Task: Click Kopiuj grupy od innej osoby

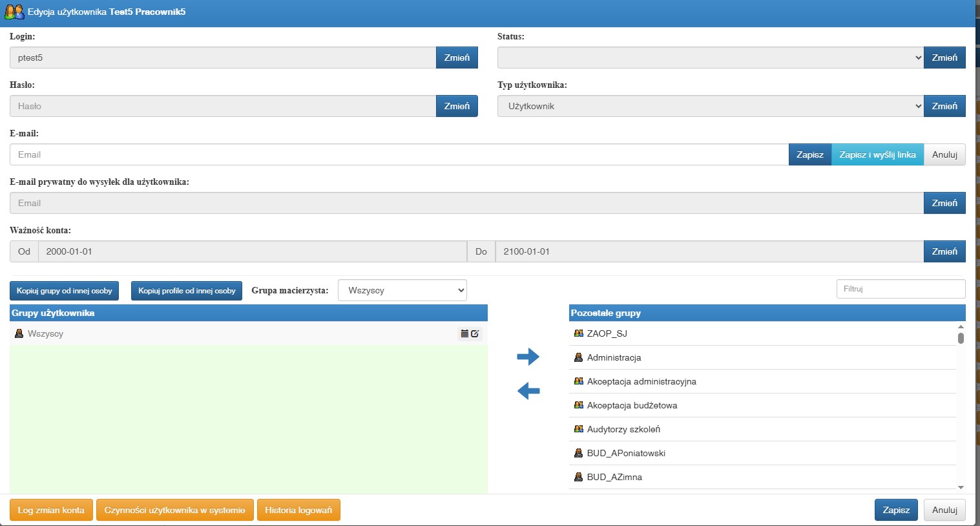Action: point(65,291)
